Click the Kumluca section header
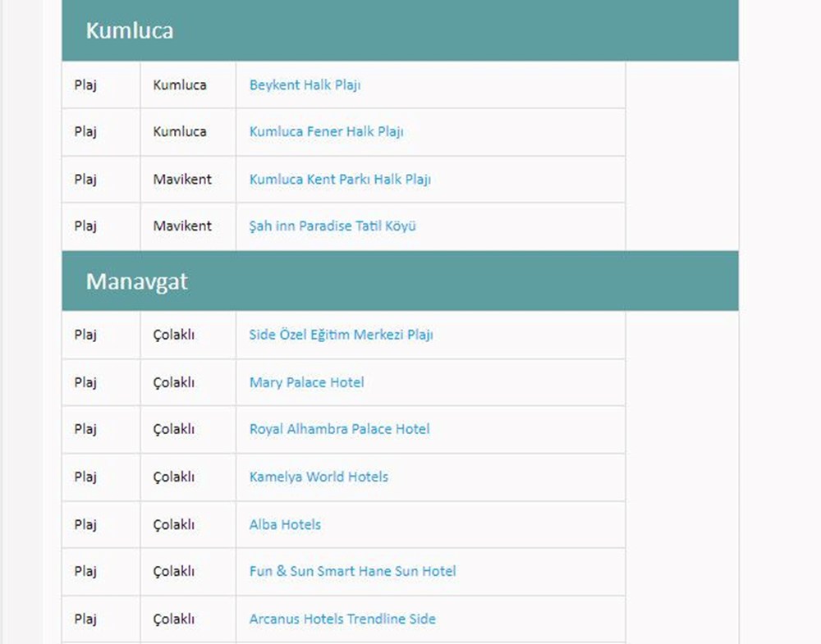 click(130, 31)
